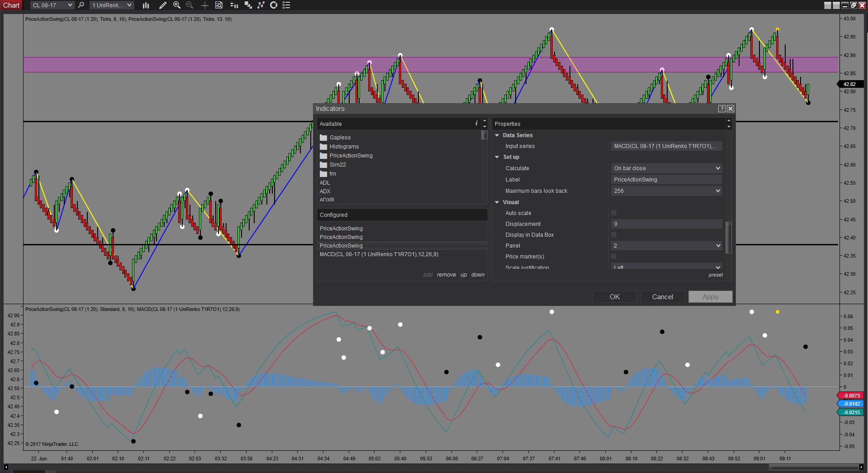This screenshot has height=473, width=868.
Task: Click the zoom out magnifier icon
Action: point(190,5)
